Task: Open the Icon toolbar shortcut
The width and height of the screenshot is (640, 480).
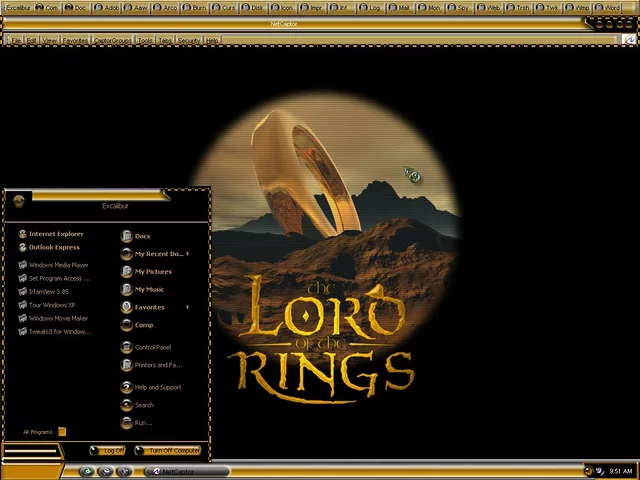Action: click(x=283, y=7)
